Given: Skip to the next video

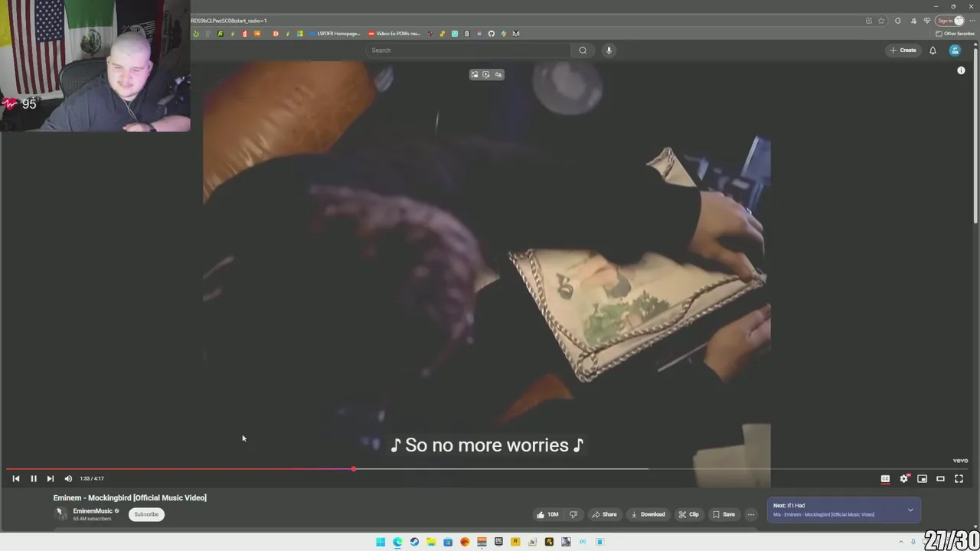Looking at the screenshot, I should click(51, 478).
